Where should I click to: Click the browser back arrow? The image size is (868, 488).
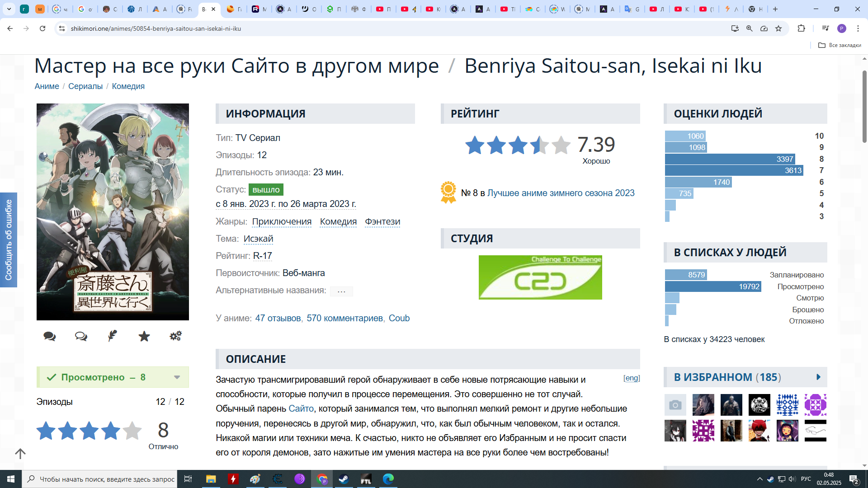pyautogui.click(x=10, y=28)
